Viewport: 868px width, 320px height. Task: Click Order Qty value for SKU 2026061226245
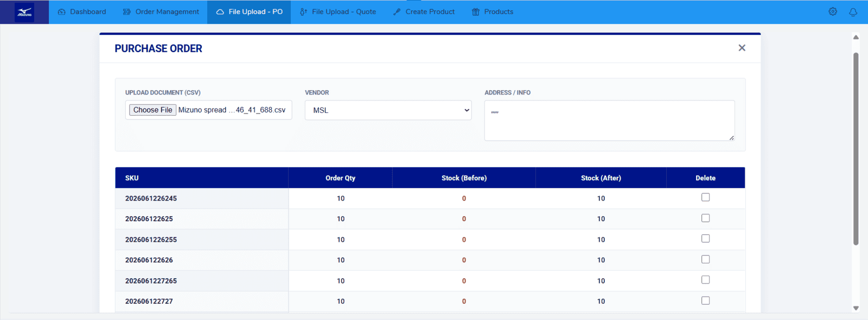coord(341,199)
